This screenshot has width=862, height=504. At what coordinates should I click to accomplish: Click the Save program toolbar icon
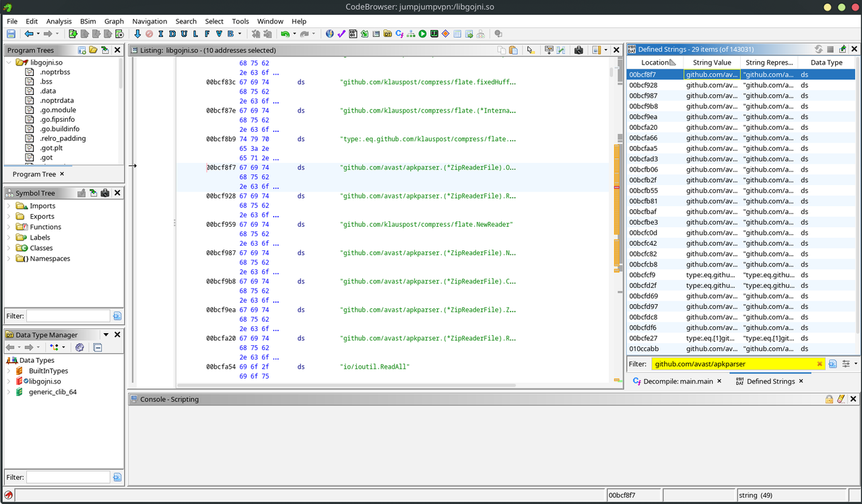click(x=11, y=34)
